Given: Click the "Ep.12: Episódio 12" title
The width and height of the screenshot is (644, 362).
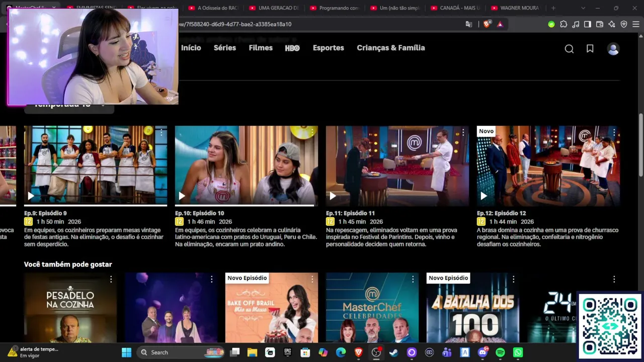Looking at the screenshot, I should (502, 213).
